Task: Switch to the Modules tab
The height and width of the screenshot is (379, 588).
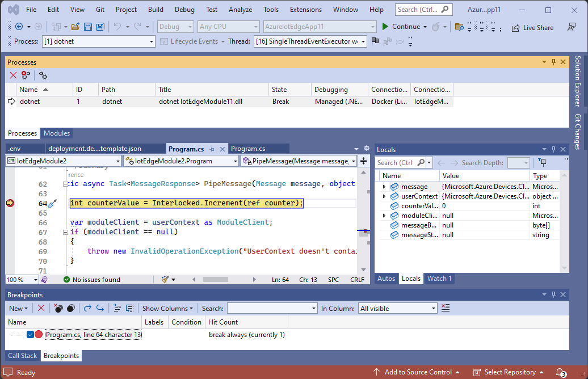Action: 56,133
